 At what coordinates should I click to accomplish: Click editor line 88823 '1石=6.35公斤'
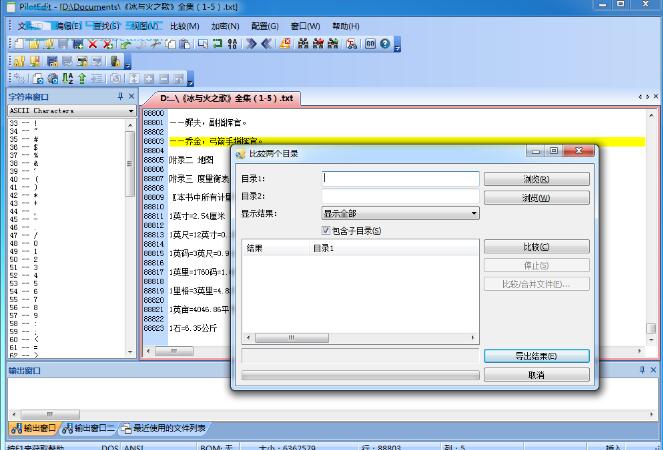pyautogui.click(x=193, y=328)
